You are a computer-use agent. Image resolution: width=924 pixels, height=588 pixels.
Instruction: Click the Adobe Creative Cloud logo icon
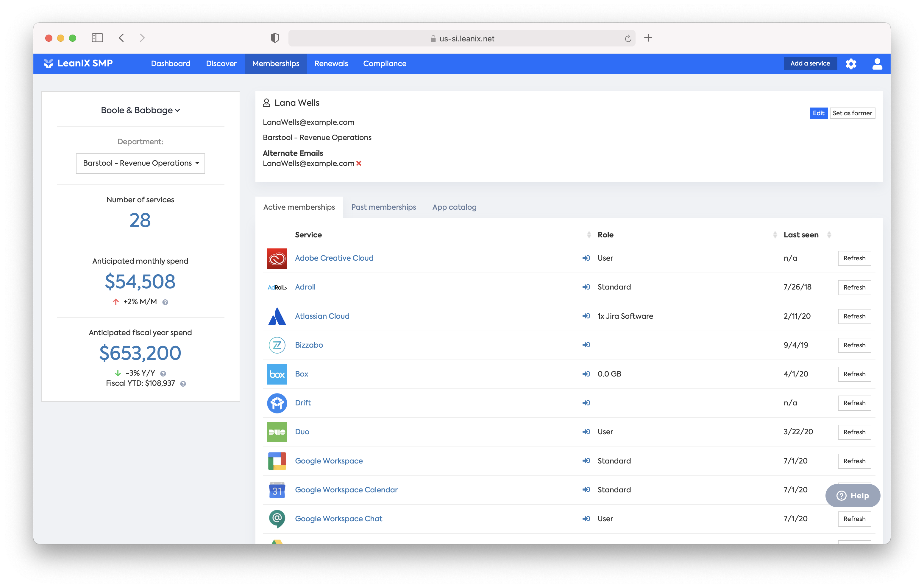pos(277,258)
